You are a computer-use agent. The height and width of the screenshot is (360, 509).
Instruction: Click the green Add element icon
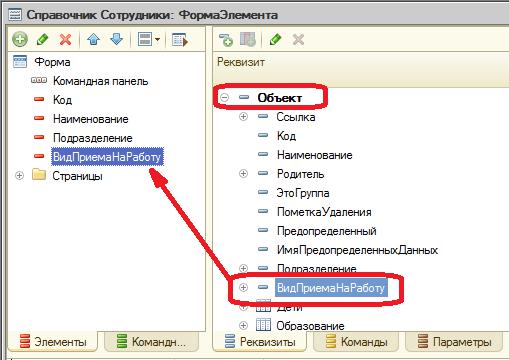(20, 39)
